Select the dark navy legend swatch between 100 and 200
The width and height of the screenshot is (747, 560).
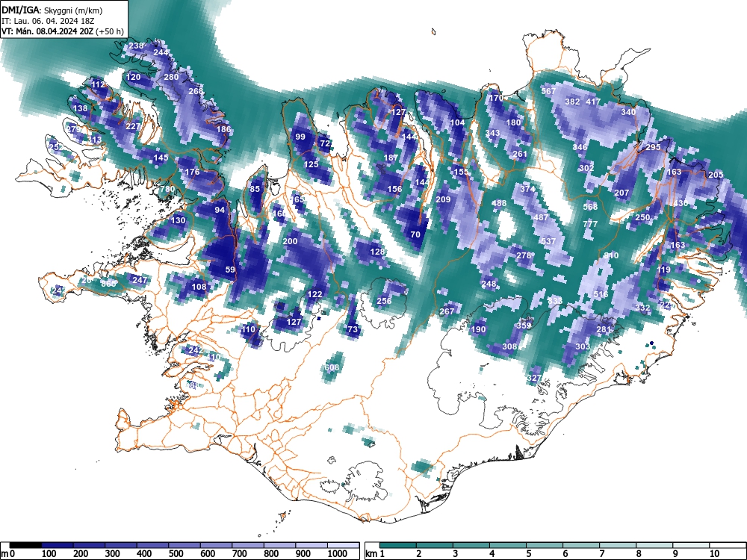(58, 545)
